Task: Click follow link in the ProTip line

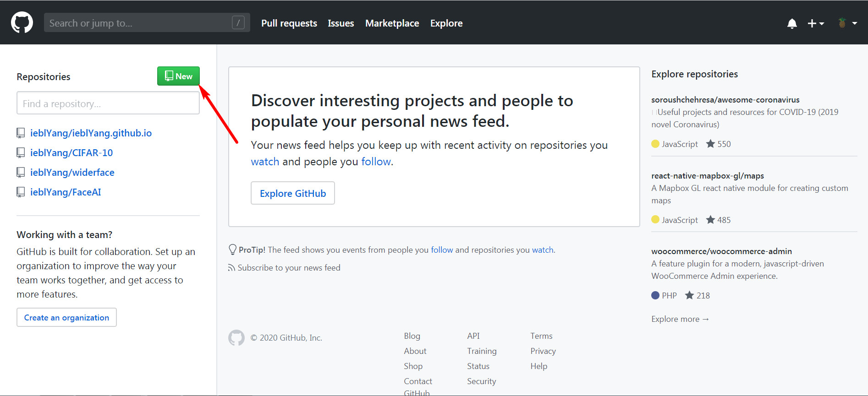Action: 442,250
